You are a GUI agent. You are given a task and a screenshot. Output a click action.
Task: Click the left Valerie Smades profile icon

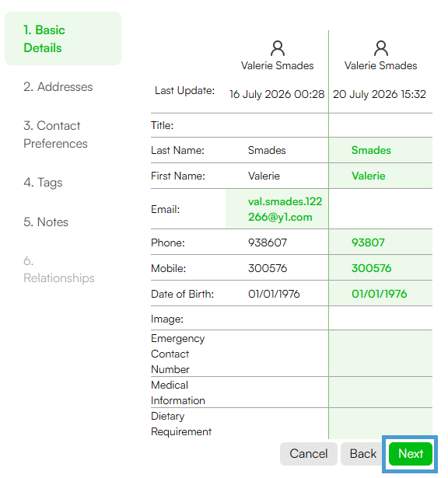[x=277, y=48]
